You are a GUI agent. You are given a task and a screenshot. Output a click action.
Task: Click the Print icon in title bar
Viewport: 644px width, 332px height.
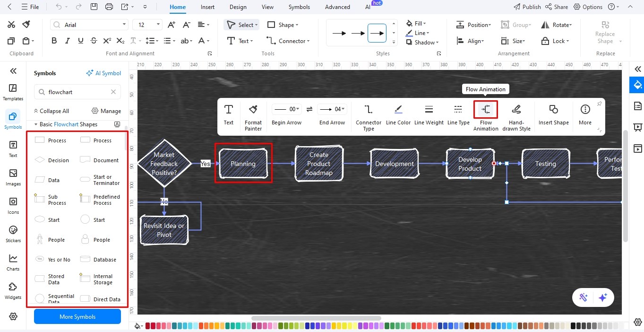tap(109, 7)
